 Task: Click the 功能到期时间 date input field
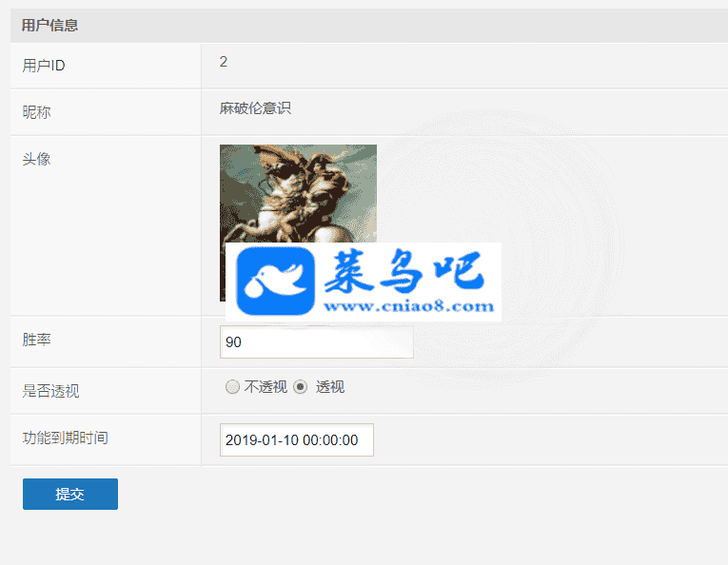(297, 439)
